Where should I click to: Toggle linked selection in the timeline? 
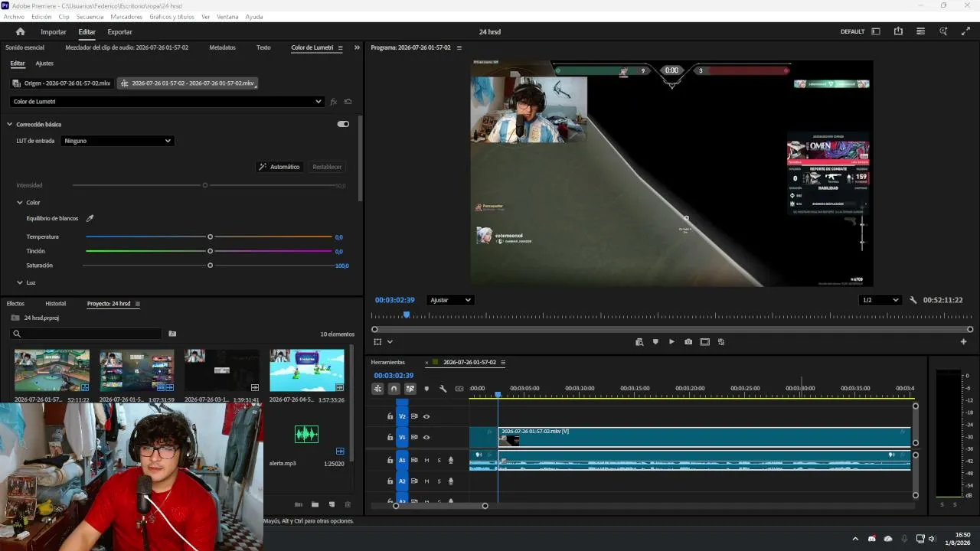(x=410, y=389)
